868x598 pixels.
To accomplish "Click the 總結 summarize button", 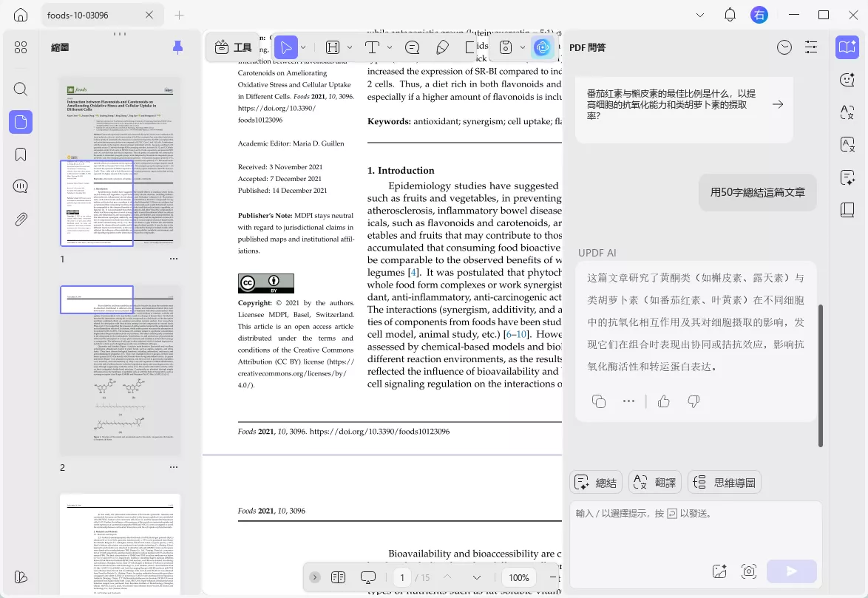I will (596, 483).
